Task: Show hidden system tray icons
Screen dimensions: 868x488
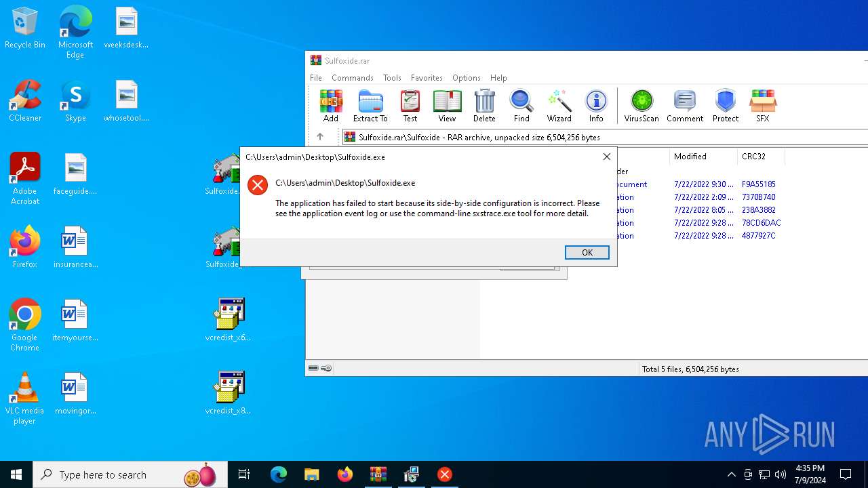Action: pyautogui.click(x=731, y=474)
